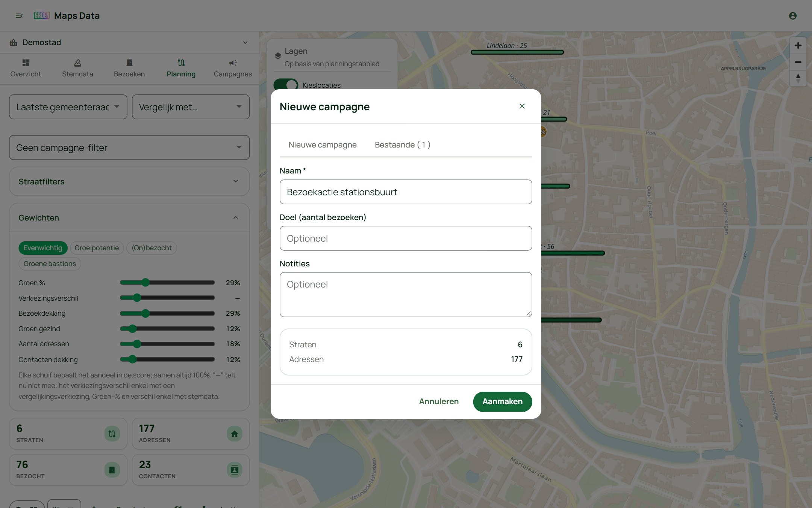The width and height of the screenshot is (812, 508).
Task: Adjust the Groen % slider
Action: tap(167, 283)
